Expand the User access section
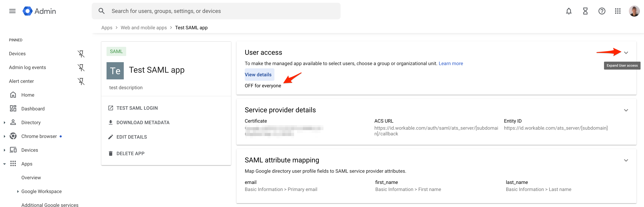 (626, 53)
